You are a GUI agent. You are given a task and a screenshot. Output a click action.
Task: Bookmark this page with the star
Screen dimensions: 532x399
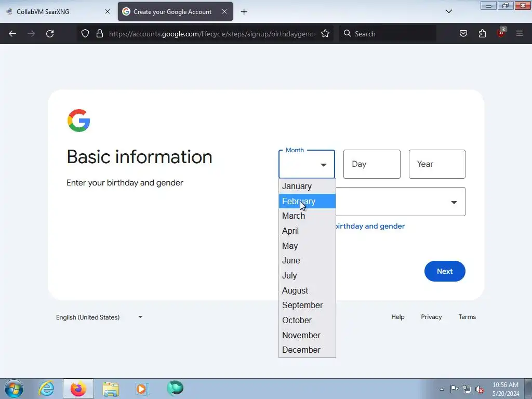[x=325, y=33]
